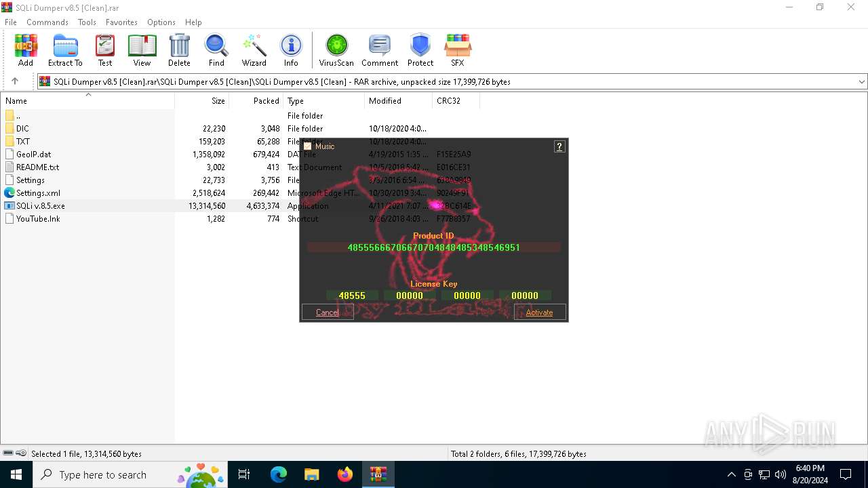Image resolution: width=868 pixels, height=488 pixels.
Task: Open the Comment tool
Action: point(380,51)
